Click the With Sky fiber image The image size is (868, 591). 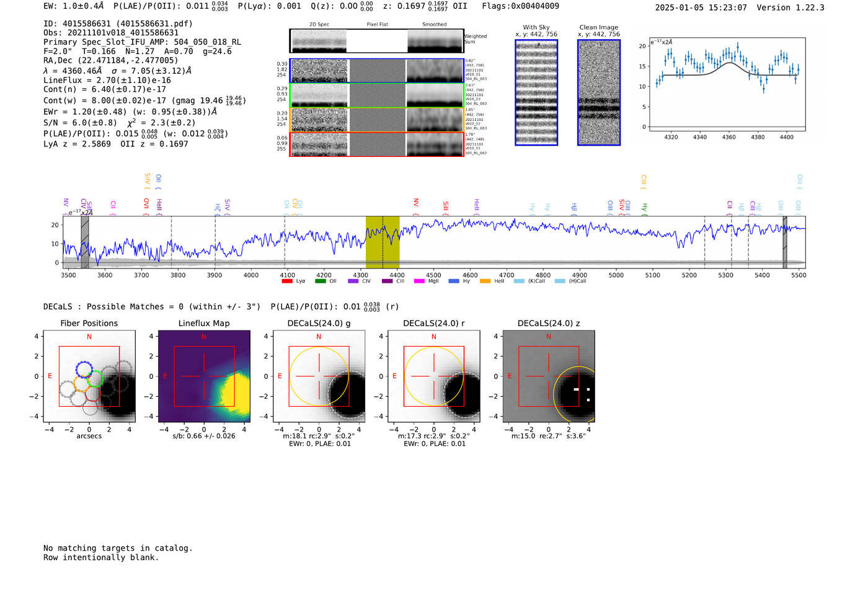click(x=536, y=92)
